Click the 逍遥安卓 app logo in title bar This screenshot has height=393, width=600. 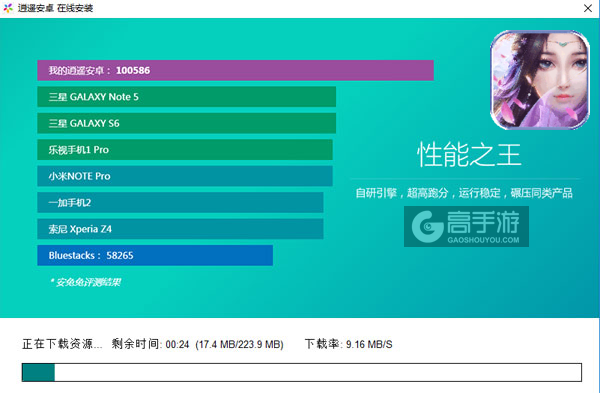point(8,8)
